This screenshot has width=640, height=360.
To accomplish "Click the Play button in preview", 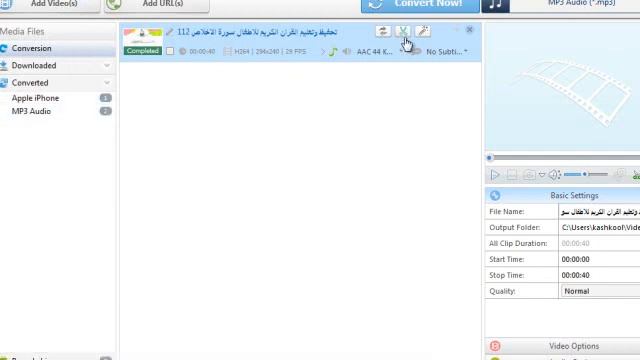I will point(495,175).
